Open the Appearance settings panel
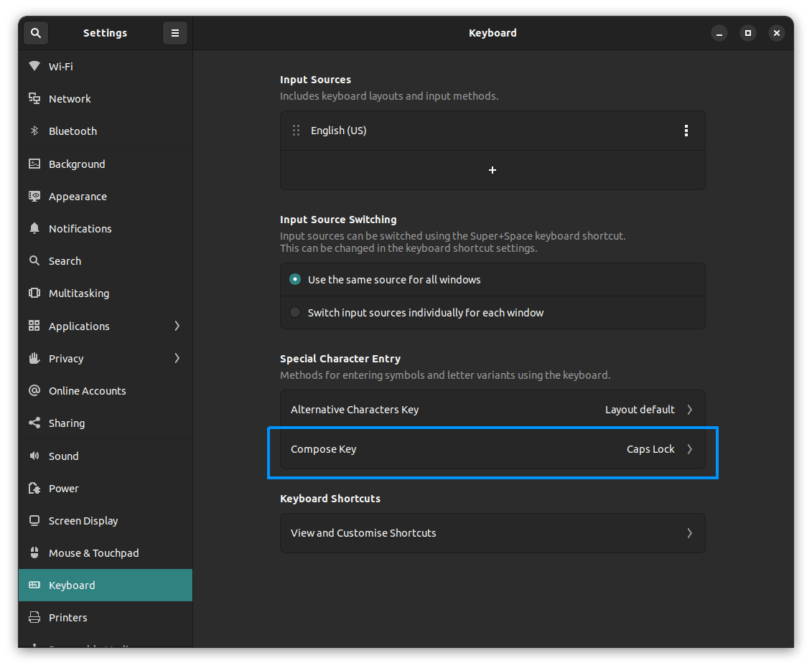 78,197
